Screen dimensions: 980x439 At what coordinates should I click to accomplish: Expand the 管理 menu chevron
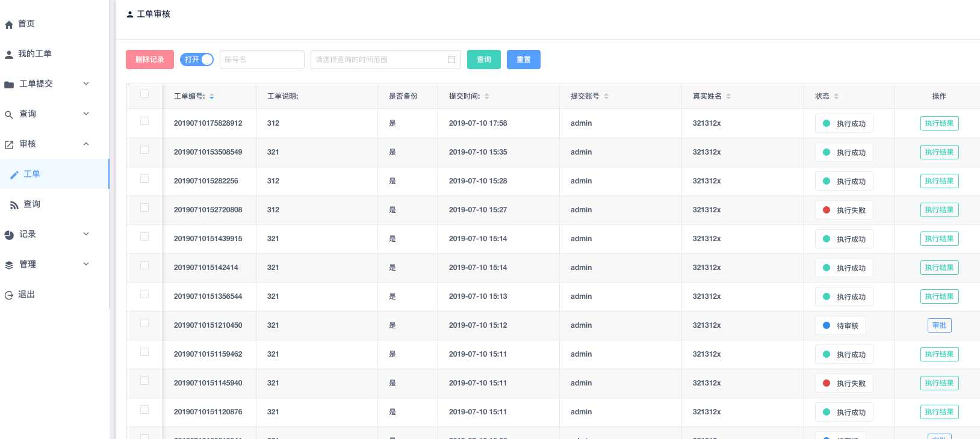point(86,264)
